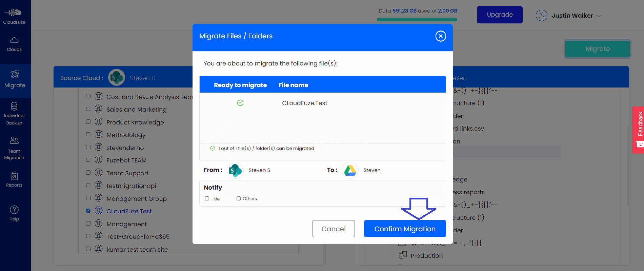The height and width of the screenshot is (271, 644).
Task: Click the Justin Walker user name
Action: pos(572,16)
